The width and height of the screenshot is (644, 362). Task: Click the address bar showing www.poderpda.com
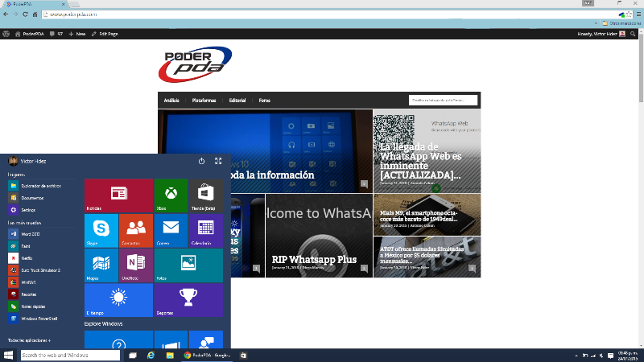pos(328,14)
